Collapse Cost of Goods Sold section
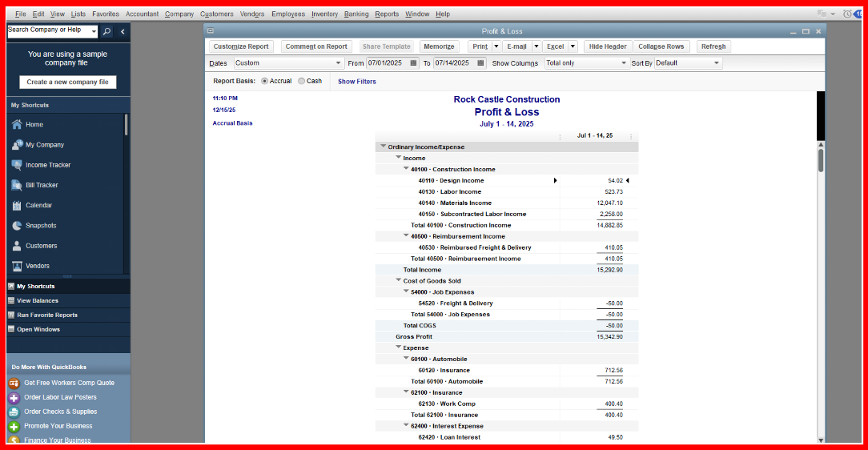Image resolution: width=868 pixels, height=450 pixels. click(398, 280)
